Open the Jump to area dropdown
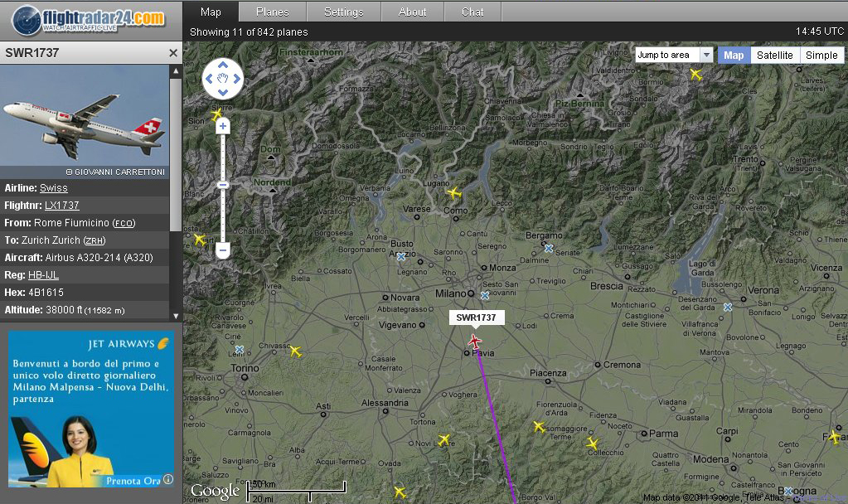The height and width of the screenshot is (504, 848). coord(674,55)
